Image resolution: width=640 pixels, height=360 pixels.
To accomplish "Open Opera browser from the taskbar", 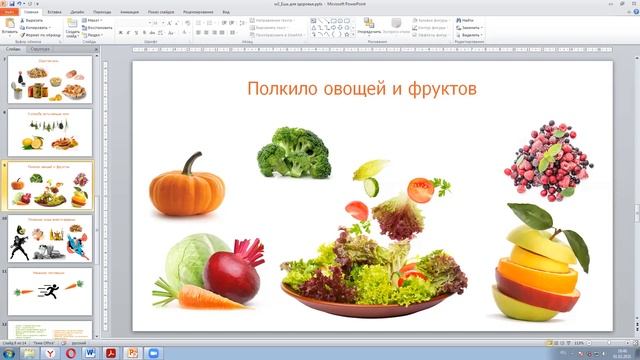I will click(71, 353).
